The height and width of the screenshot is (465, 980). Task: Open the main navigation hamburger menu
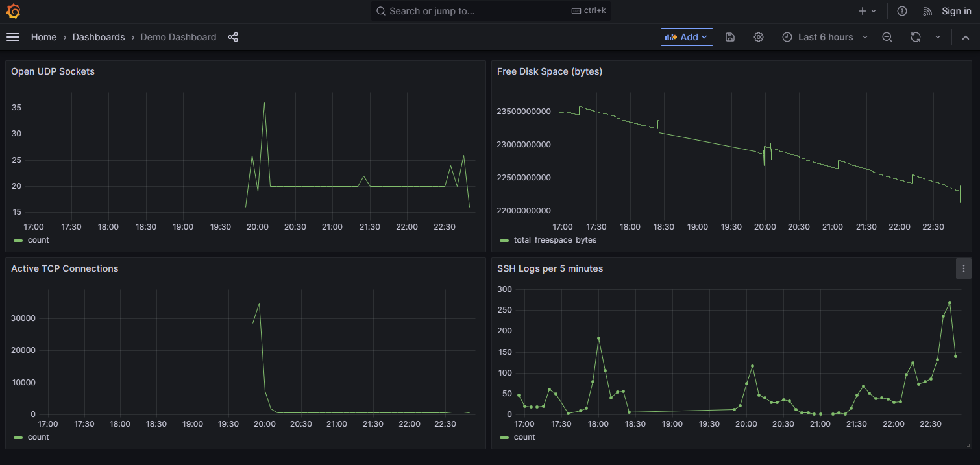13,37
